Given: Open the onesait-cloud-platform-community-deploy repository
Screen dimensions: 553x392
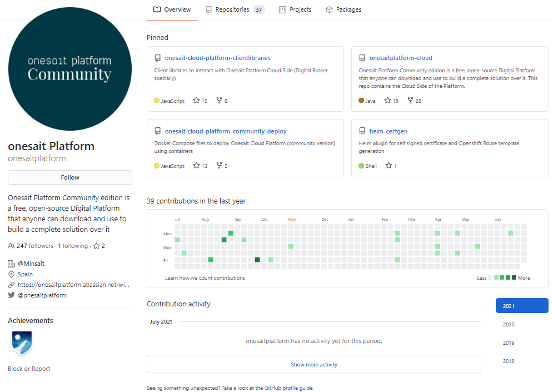Looking at the screenshot, I should pyautogui.click(x=226, y=131).
